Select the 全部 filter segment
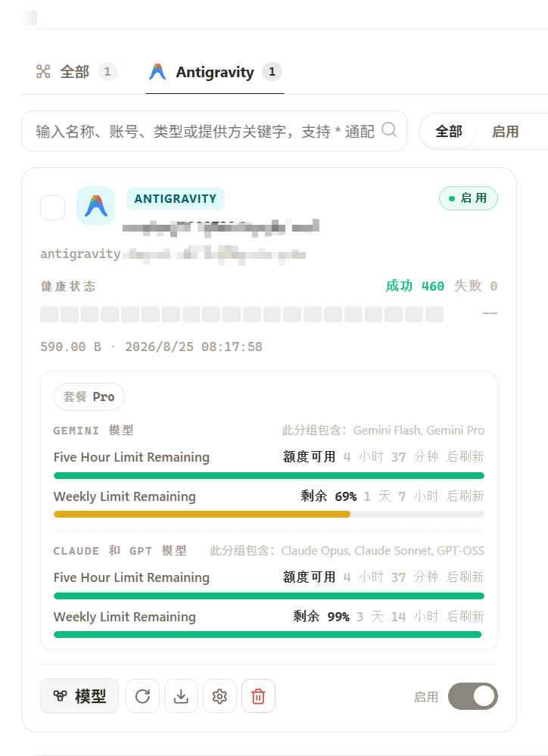 pos(449,131)
